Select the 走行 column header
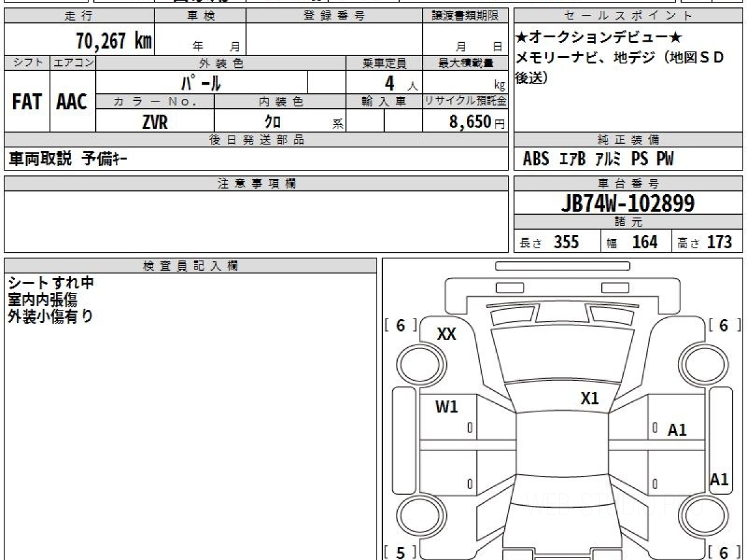 pyautogui.click(x=78, y=16)
